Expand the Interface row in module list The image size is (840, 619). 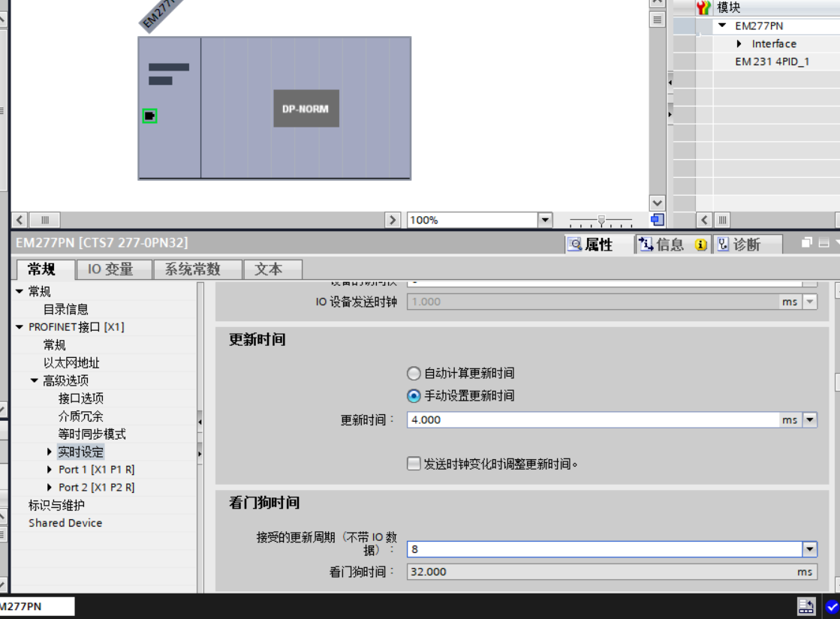tap(739, 44)
